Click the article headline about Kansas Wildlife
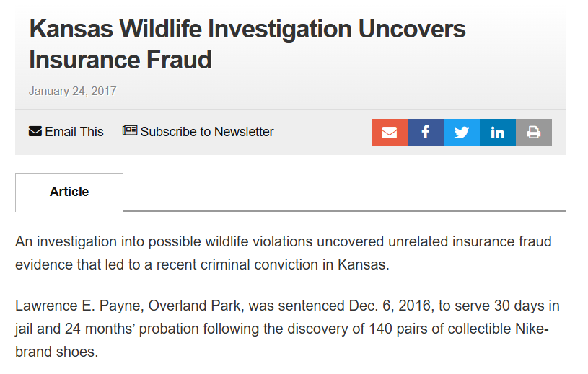The width and height of the screenshot is (588, 374). (247, 44)
